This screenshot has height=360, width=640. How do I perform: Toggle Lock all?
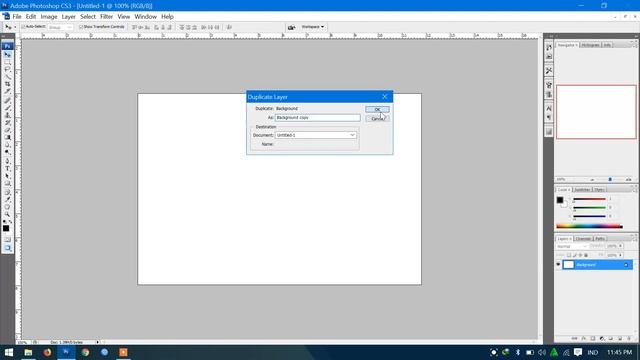586,255
